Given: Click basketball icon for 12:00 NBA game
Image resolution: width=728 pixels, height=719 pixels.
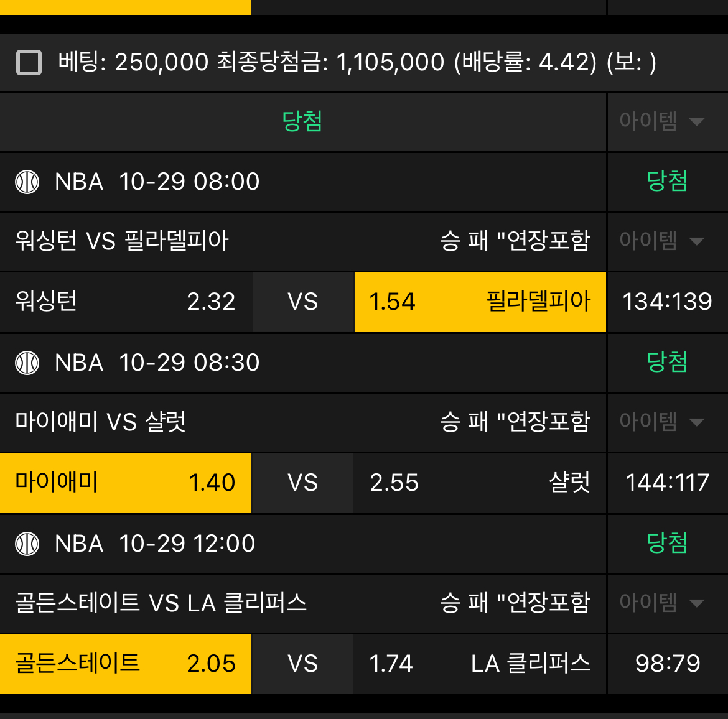Looking at the screenshot, I should point(27,544).
